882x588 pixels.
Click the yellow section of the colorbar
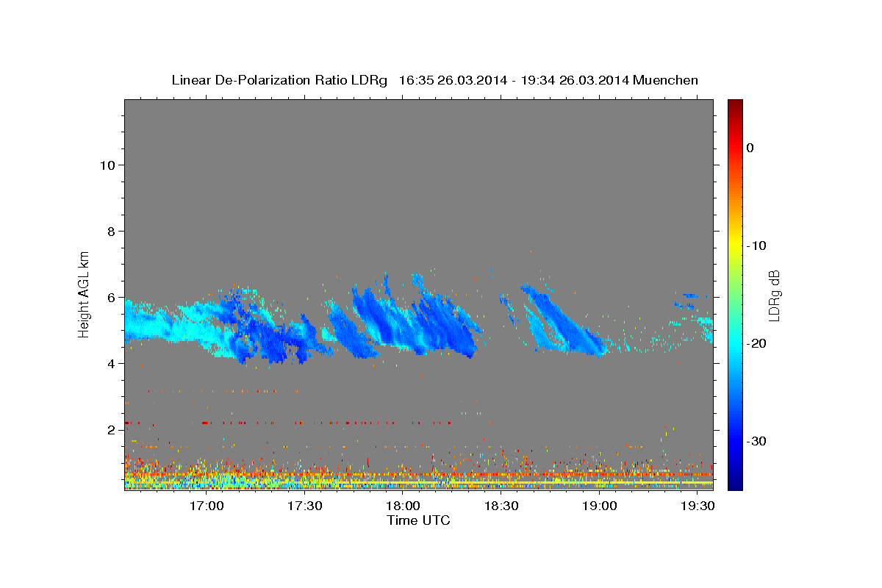[x=735, y=243]
